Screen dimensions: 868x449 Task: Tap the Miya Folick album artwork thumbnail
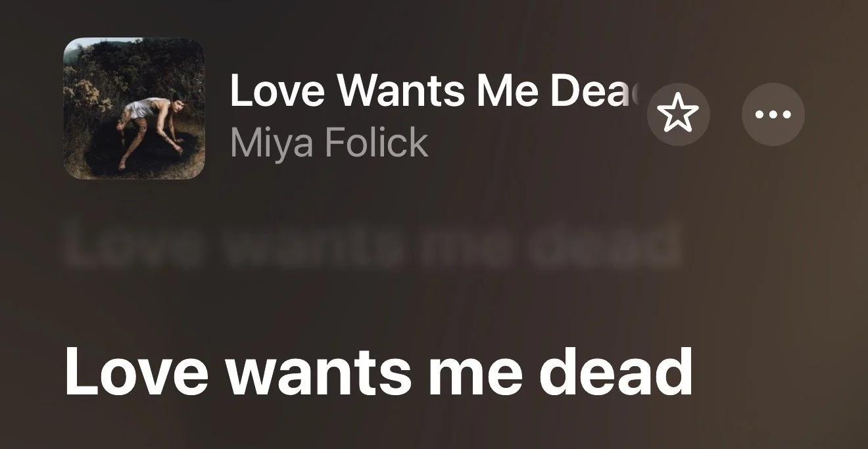134,108
